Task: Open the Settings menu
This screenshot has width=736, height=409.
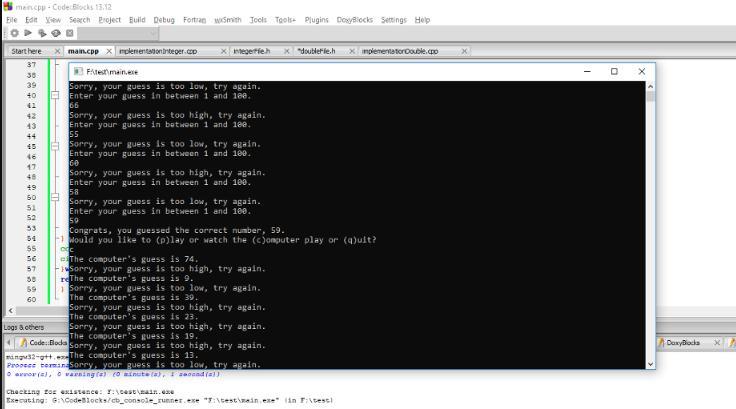Action: [393, 20]
